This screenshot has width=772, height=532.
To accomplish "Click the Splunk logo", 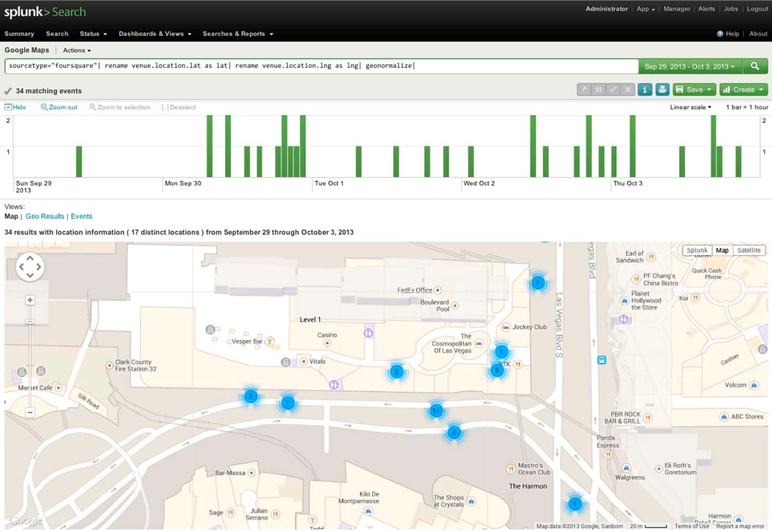I will pyautogui.click(x=45, y=12).
